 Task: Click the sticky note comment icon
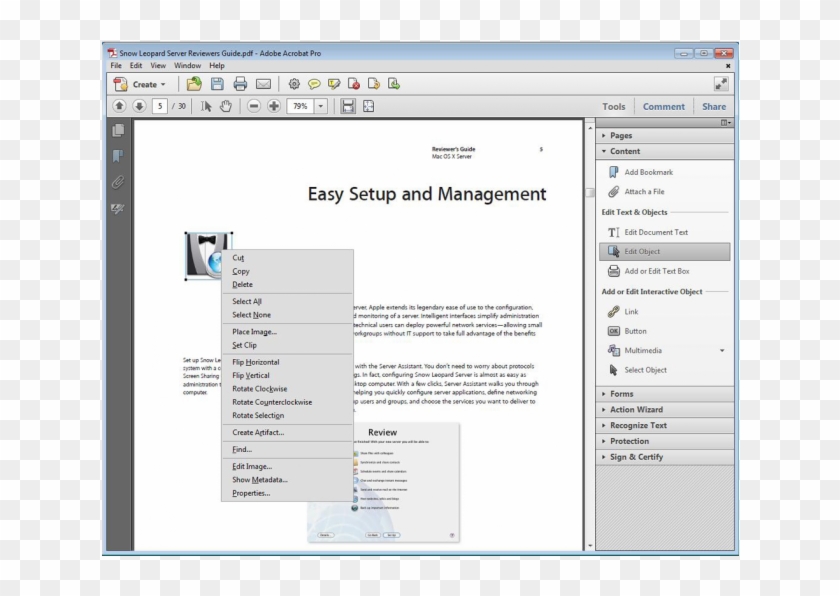click(314, 84)
